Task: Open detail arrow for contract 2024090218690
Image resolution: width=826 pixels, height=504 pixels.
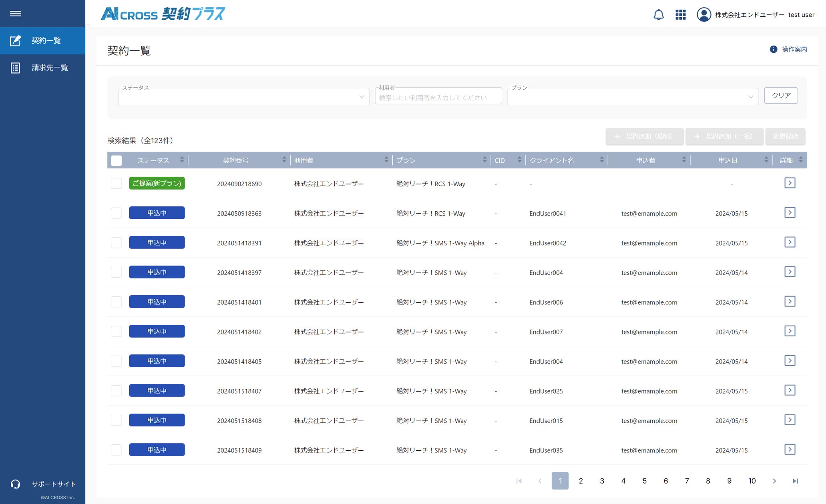Action: (x=789, y=183)
